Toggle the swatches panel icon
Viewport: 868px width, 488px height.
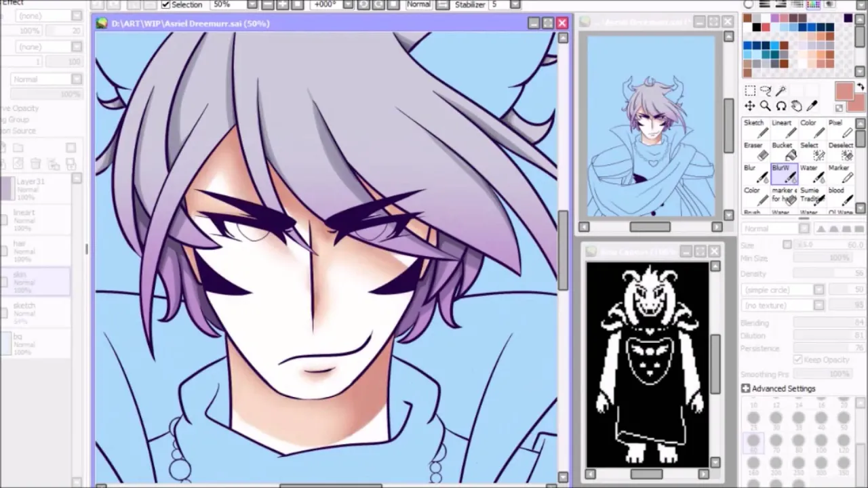coord(813,4)
